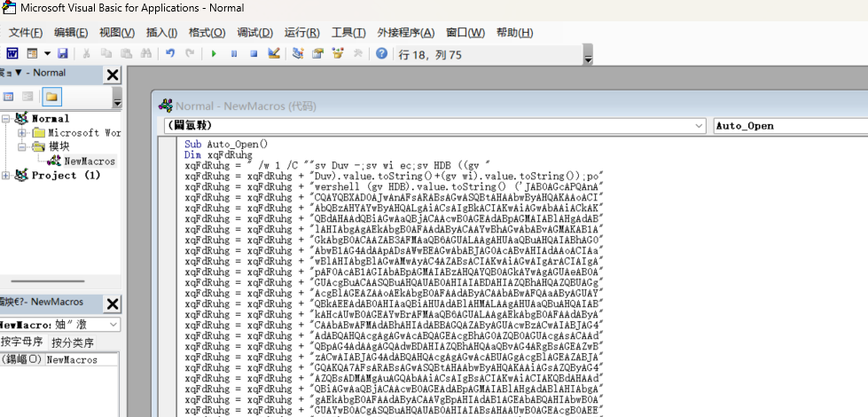
Task: Select the Normal project in tree
Action: (51, 119)
